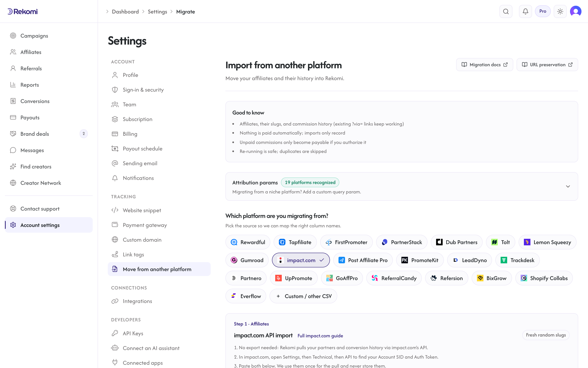Open notifications bell in top bar
Screen dimensions: 588x368
525,11
